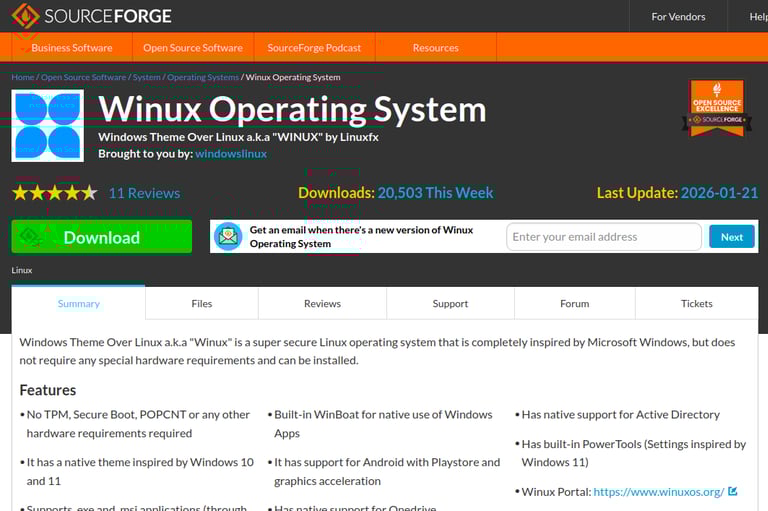The height and width of the screenshot is (511, 768).
Task: Open the Support tab
Action: (x=450, y=303)
